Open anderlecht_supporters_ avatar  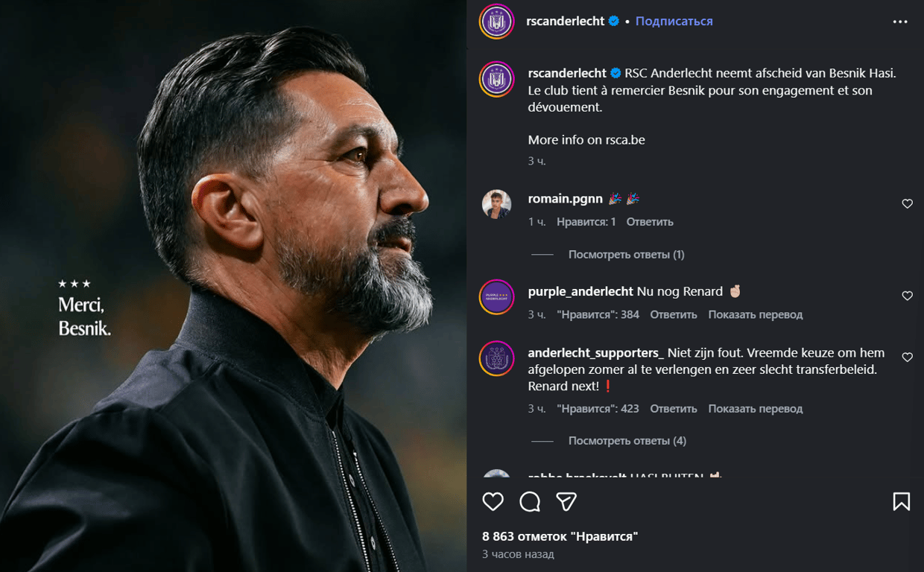pyautogui.click(x=496, y=359)
